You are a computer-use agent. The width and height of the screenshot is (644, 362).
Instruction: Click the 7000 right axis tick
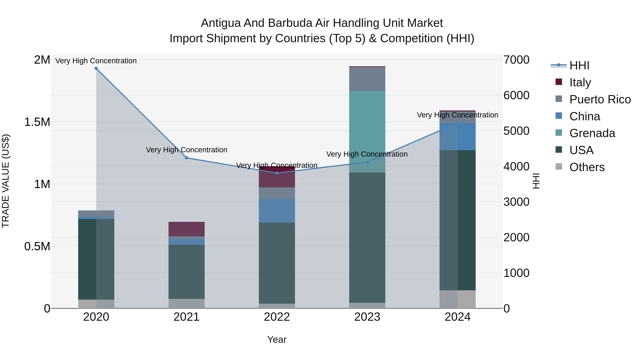(x=516, y=60)
